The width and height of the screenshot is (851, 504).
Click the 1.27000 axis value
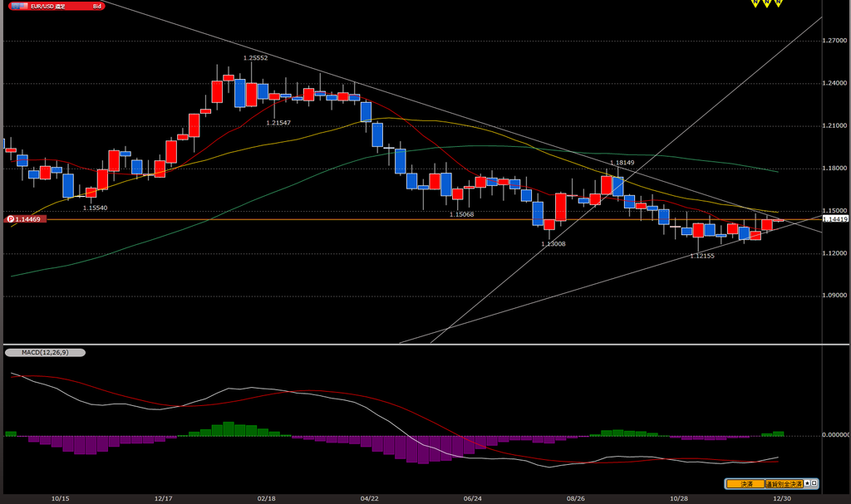pyautogui.click(x=834, y=41)
